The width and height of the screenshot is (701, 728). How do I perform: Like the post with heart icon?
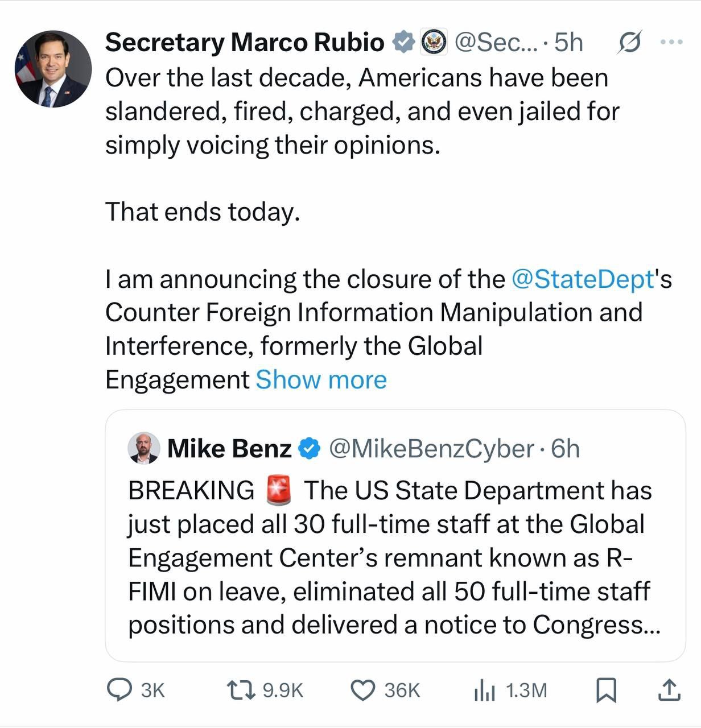pyautogui.click(x=362, y=690)
